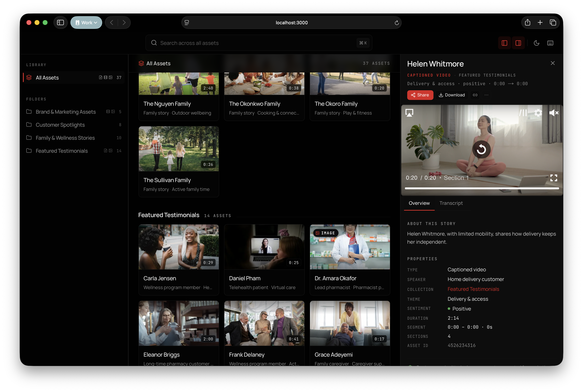Select All Assets in the library
Viewport: 583px width, 392px height.
pos(74,77)
